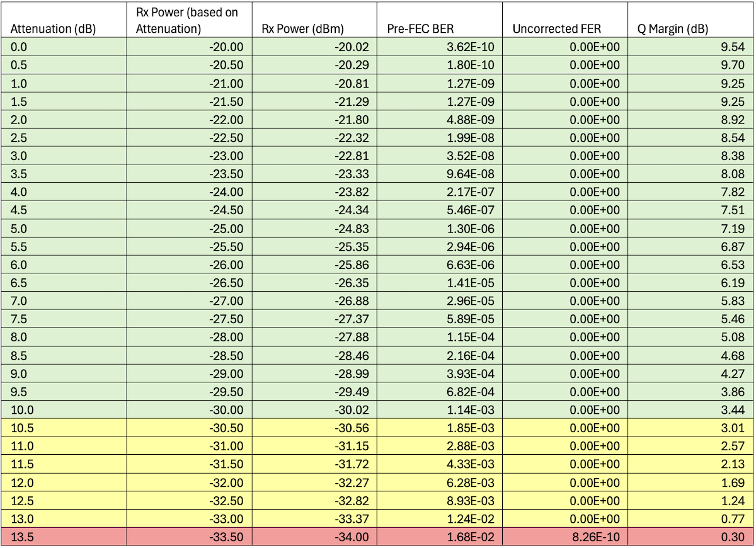Select the "Rx Power (dBm)" column header
The width and height of the screenshot is (756, 548).
click(x=314, y=20)
